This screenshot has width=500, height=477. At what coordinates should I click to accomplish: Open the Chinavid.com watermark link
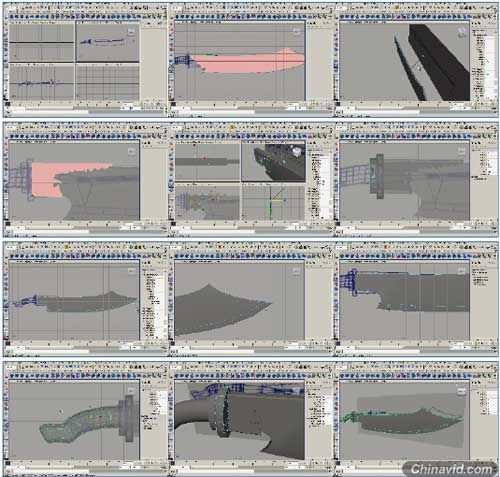click(x=451, y=469)
